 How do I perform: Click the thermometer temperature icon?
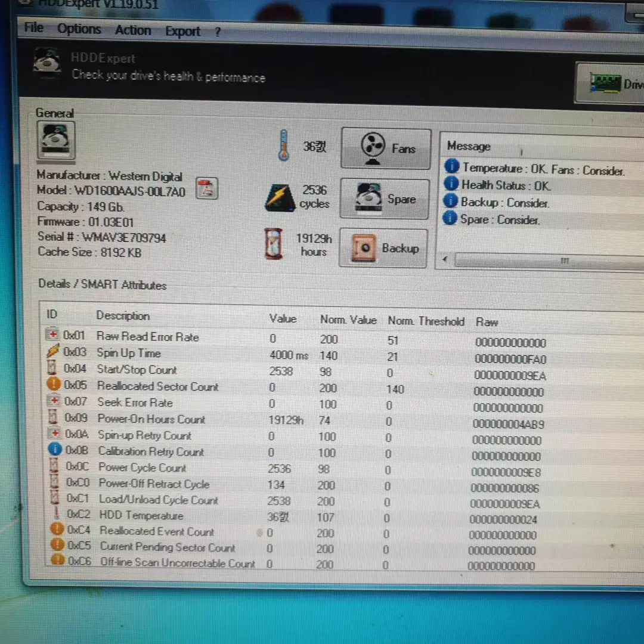click(x=283, y=145)
